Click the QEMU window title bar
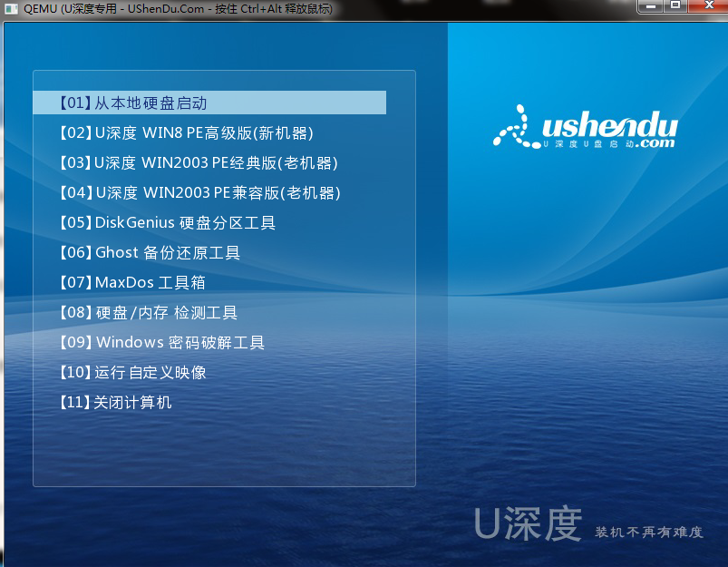This screenshot has height=567, width=728. [363, 7]
